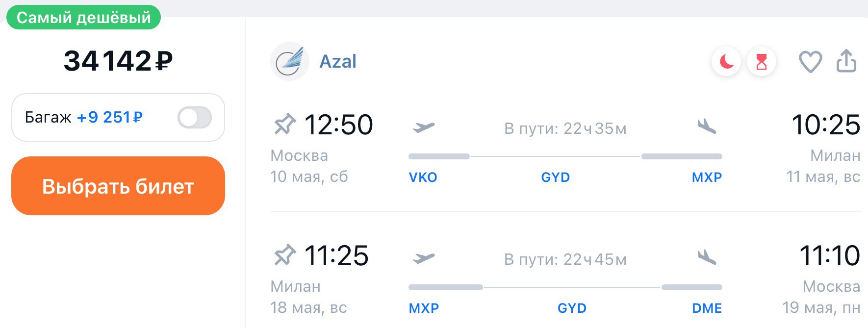Click takeoff plane icon on outbound flight
The width and height of the screenshot is (868, 328).
(x=424, y=127)
